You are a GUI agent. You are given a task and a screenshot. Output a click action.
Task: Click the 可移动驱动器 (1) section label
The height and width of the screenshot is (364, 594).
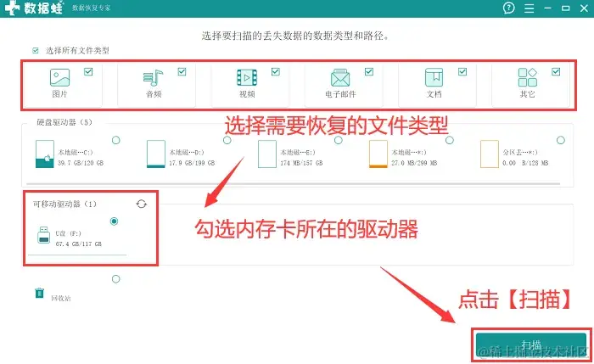point(64,204)
